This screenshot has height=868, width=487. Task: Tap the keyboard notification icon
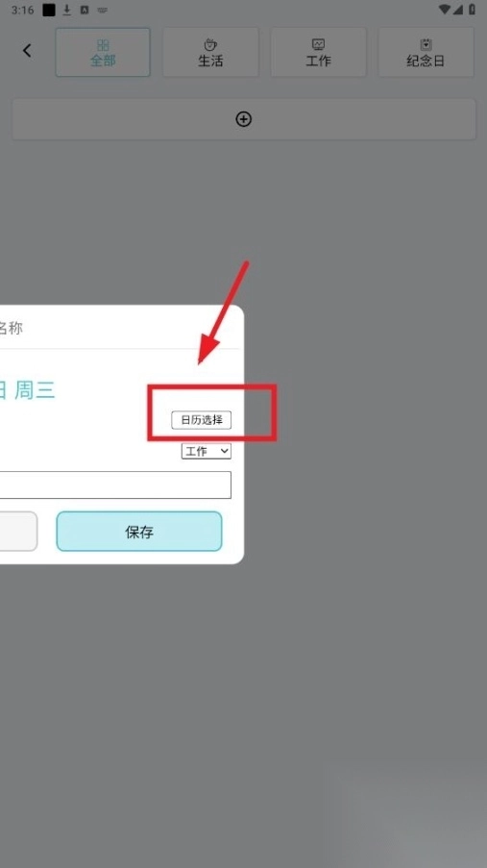pyautogui.click(x=103, y=10)
